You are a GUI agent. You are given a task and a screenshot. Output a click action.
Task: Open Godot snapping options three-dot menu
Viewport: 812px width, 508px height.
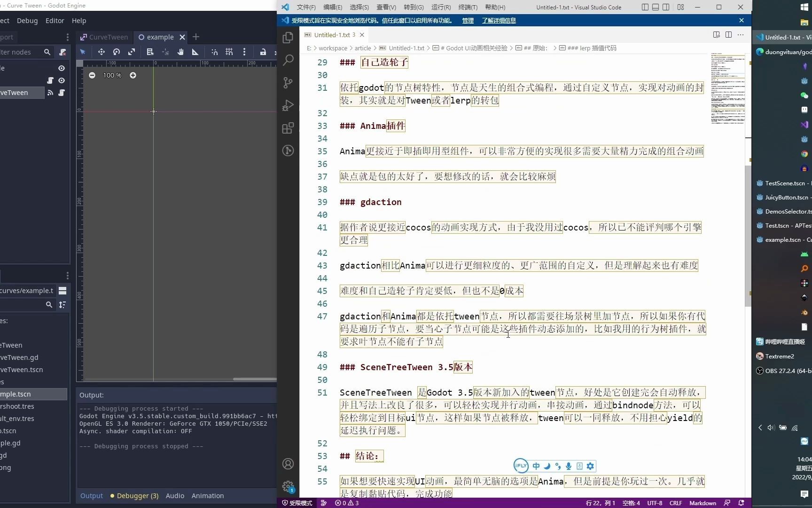click(x=244, y=52)
